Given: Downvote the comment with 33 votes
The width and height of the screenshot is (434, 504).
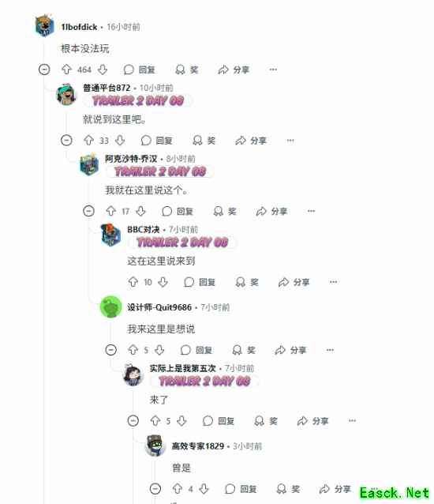Looking at the screenshot, I should click(x=120, y=141).
